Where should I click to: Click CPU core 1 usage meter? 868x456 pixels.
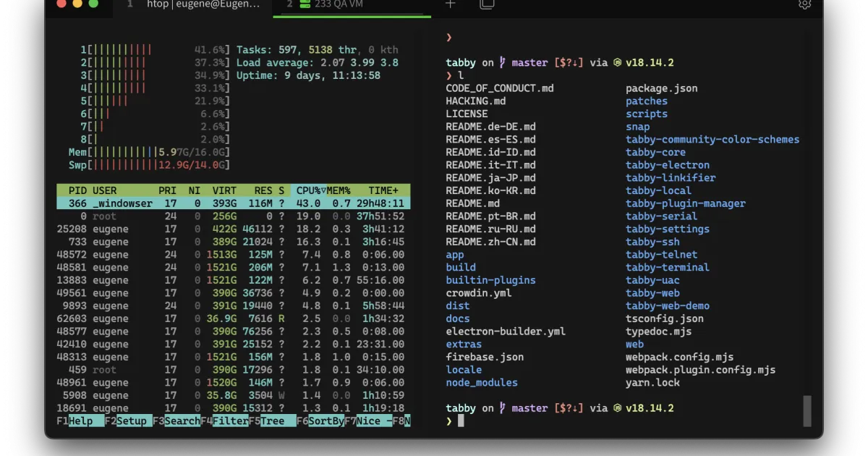coord(156,50)
